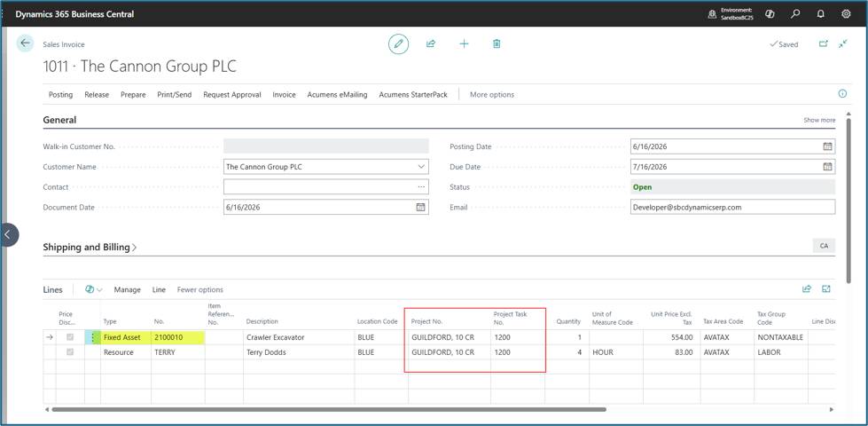The height and width of the screenshot is (426, 868).
Task: Click the horizontal scrollbar under Lines
Action: tap(329, 410)
